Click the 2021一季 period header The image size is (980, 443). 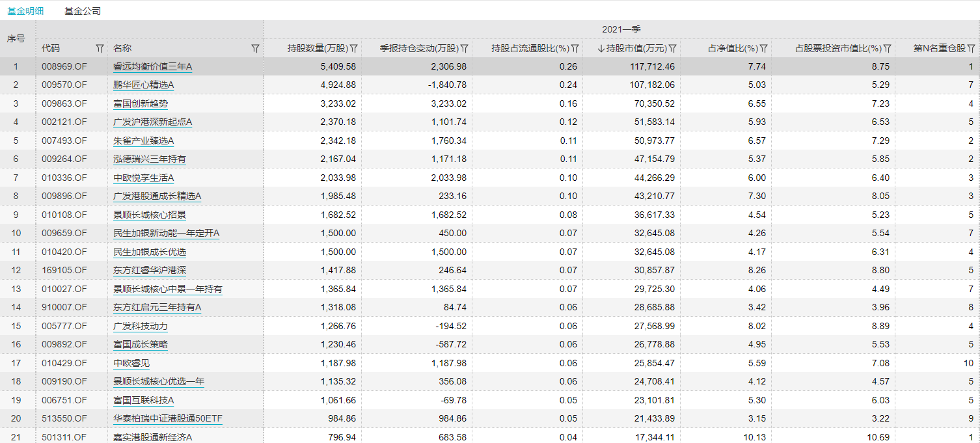coord(621,29)
